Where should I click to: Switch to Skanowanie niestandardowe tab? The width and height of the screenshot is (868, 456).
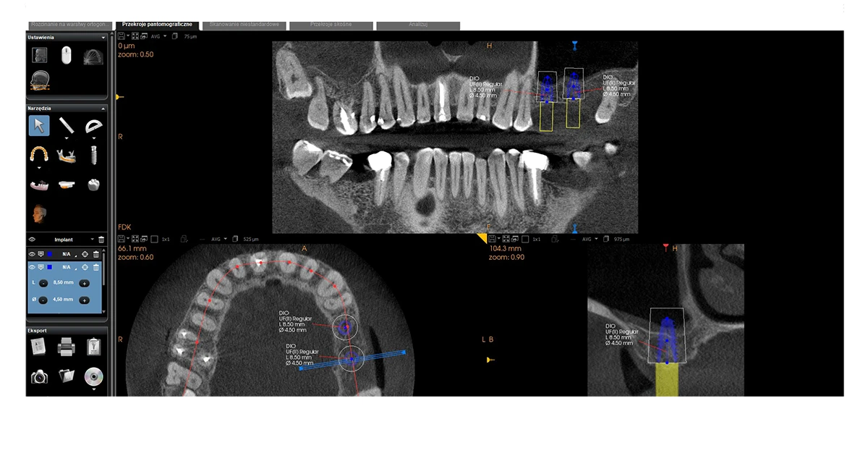click(x=244, y=25)
